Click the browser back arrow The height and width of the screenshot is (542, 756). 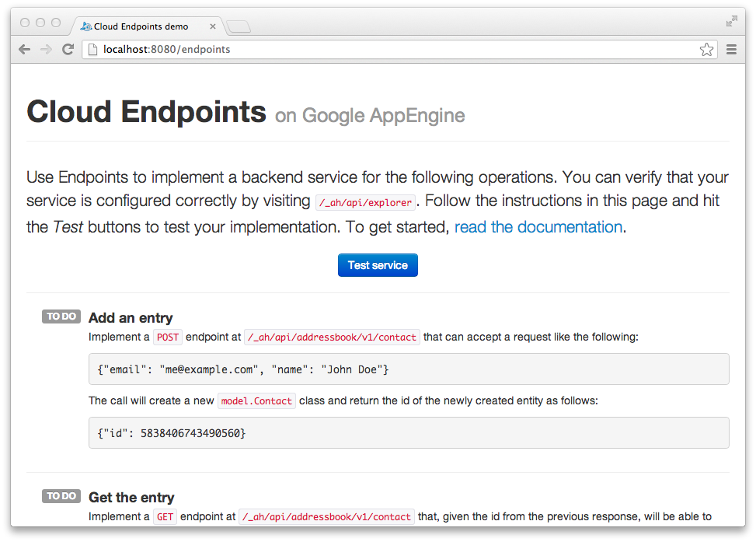coord(25,49)
